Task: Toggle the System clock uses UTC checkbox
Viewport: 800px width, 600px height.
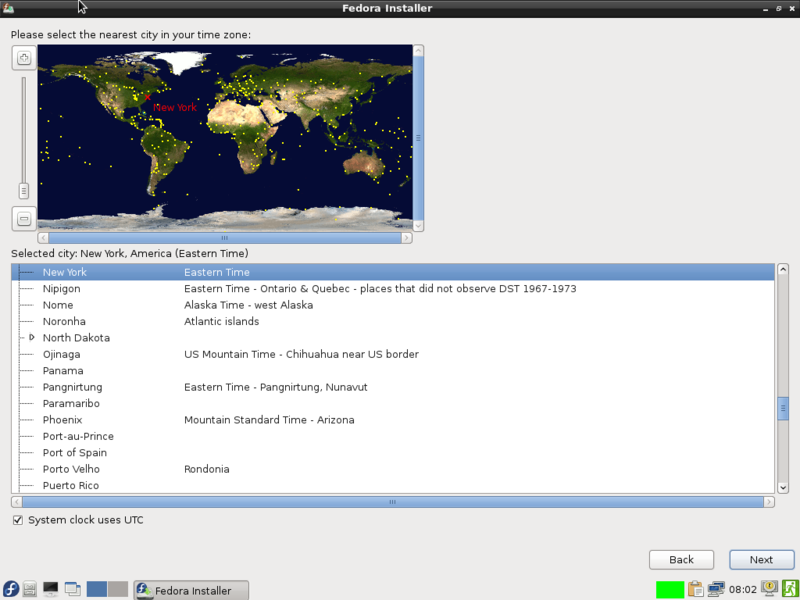Action: click(18, 520)
